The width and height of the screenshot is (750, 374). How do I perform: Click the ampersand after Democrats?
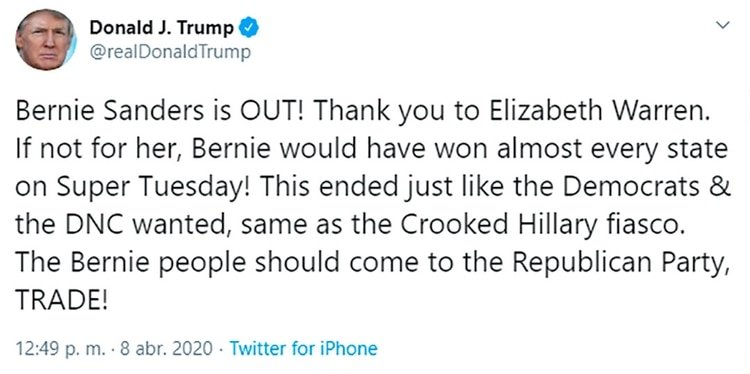(x=720, y=187)
